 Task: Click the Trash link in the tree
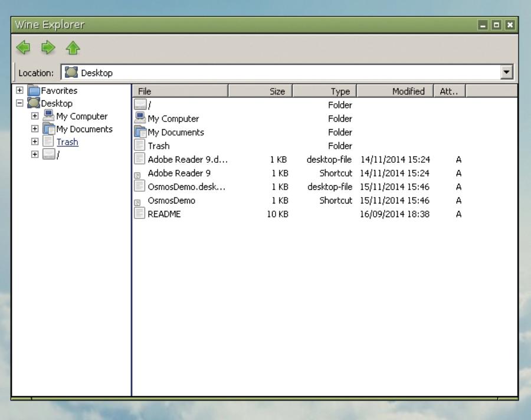click(67, 142)
